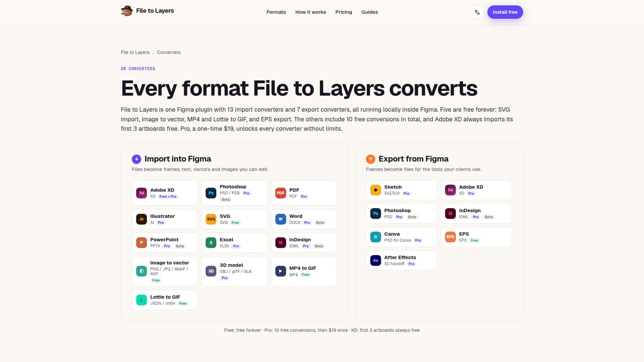The width and height of the screenshot is (644, 362).
Task: Click the MP4 to GIF card title
Action: (x=302, y=268)
